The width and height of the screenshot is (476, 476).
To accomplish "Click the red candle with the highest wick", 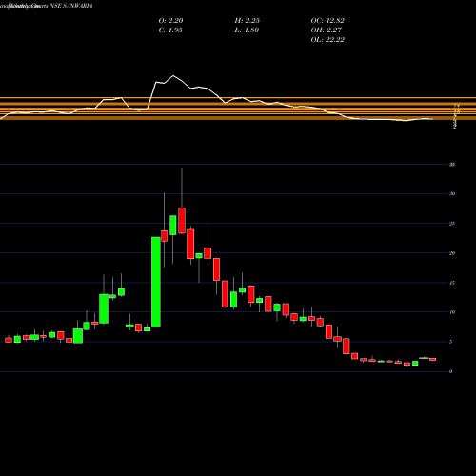I will click(182, 221).
